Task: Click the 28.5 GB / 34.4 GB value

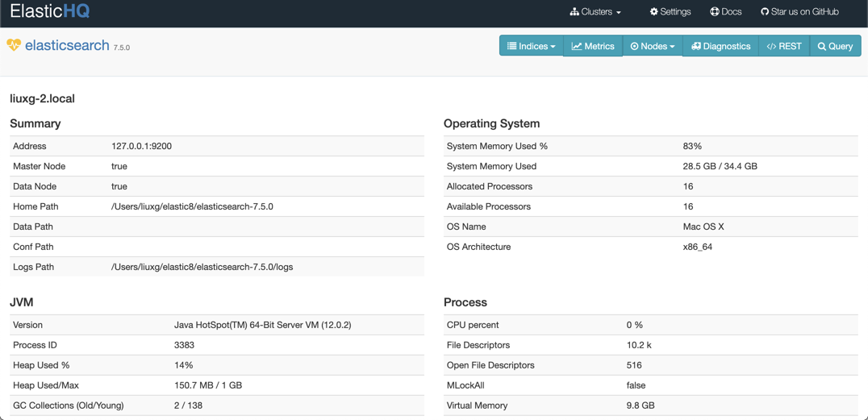Action: pos(720,166)
